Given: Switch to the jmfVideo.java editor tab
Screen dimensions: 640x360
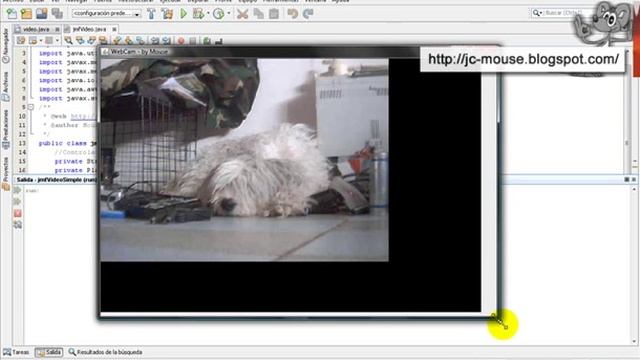Looking at the screenshot, I should (89, 29).
